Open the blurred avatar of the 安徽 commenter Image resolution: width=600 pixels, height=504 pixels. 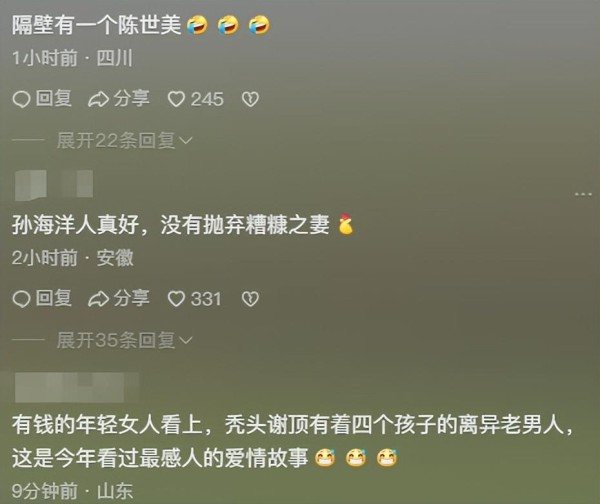(31, 185)
